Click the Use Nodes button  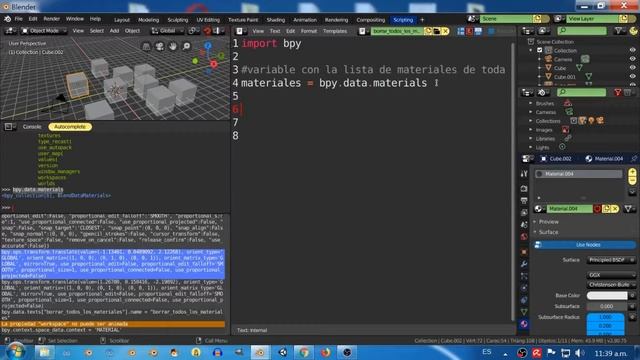(x=585, y=245)
